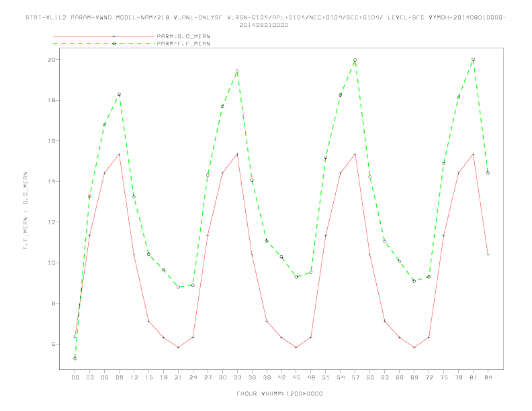
Task: Select the green dashed legend line sample
Action: 104,44
